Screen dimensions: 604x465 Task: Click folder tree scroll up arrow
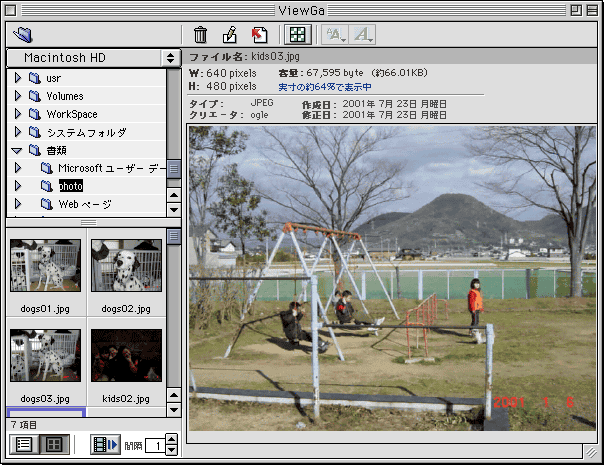click(174, 195)
